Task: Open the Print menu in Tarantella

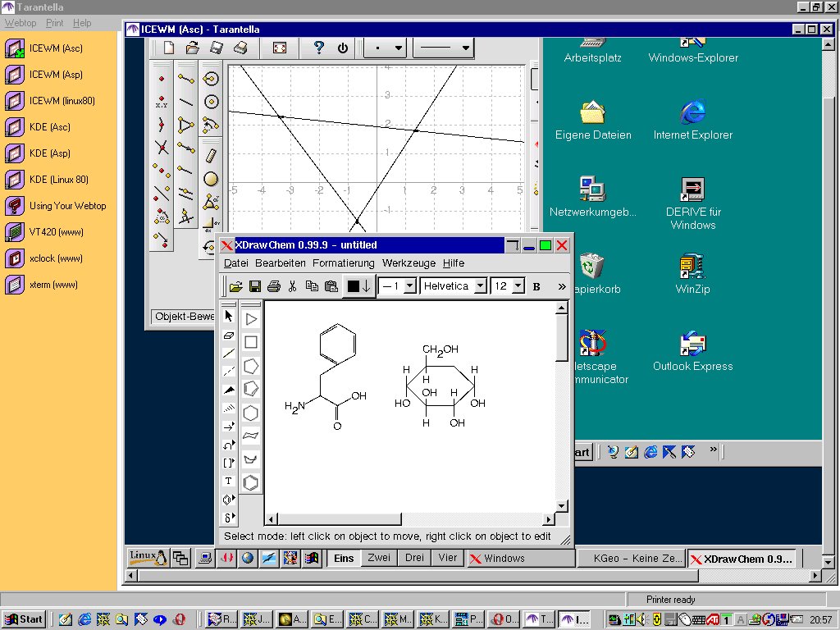Action: pos(54,23)
